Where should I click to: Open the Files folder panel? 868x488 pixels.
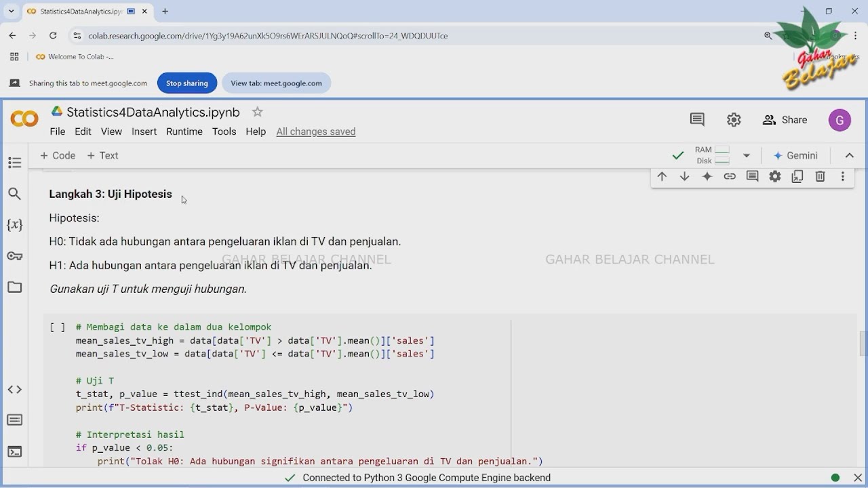click(x=14, y=287)
